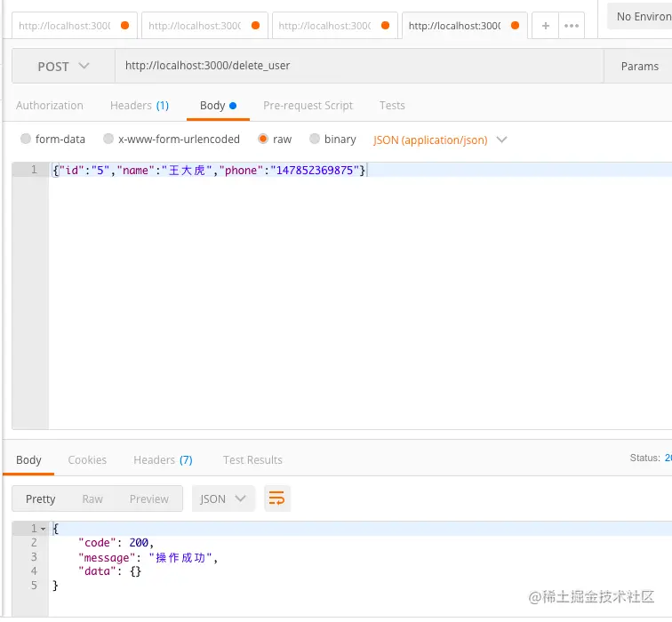Open tab options with the three-dots icon

pyautogui.click(x=572, y=26)
